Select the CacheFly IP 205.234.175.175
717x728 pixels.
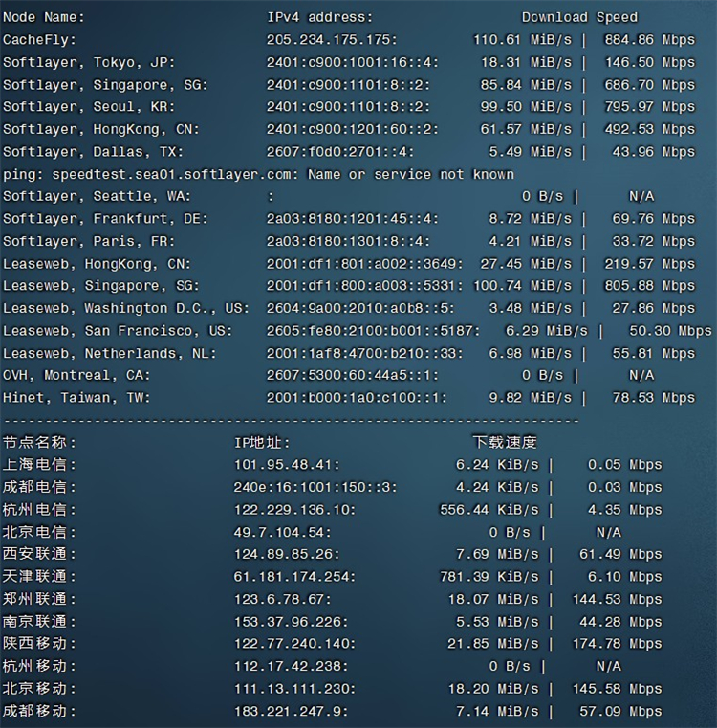(332, 40)
